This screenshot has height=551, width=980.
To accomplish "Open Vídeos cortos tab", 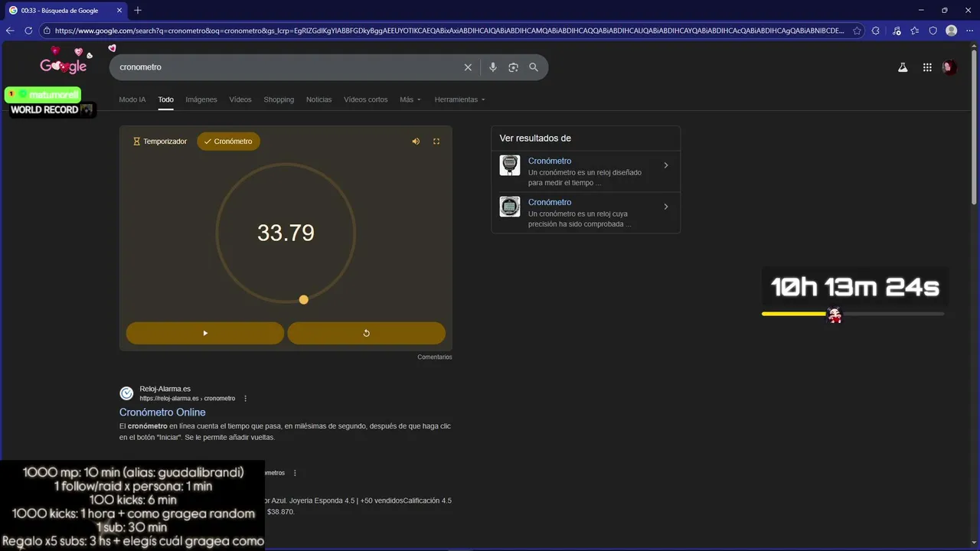I will 366,99.
